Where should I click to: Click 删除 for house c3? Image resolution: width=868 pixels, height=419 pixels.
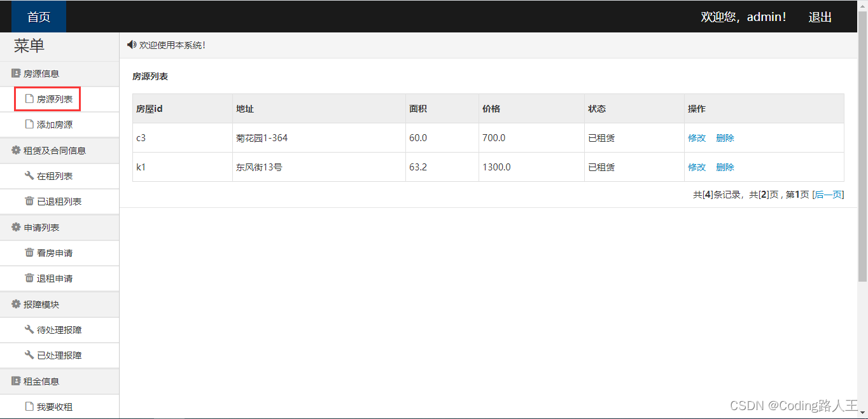725,138
